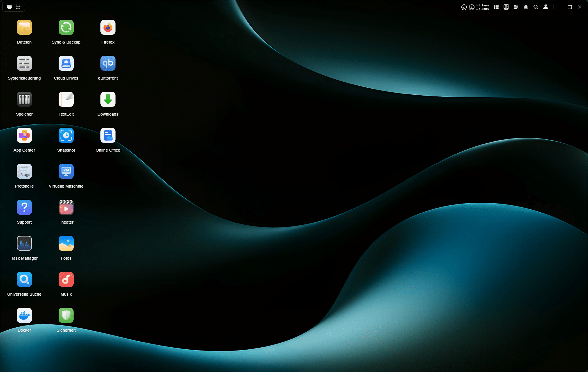The width and height of the screenshot is (588, 372).
Task: Open the user account menu
Action: point(546,7)
